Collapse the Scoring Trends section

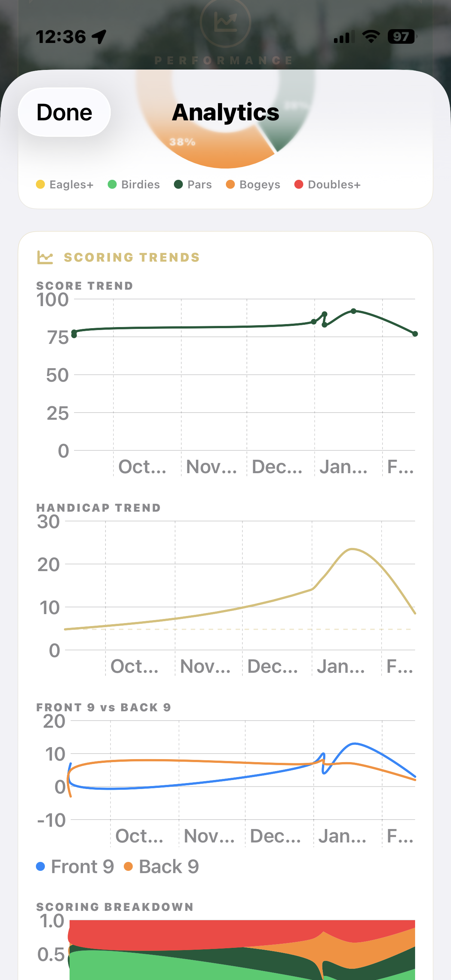[x=131, y=258]
